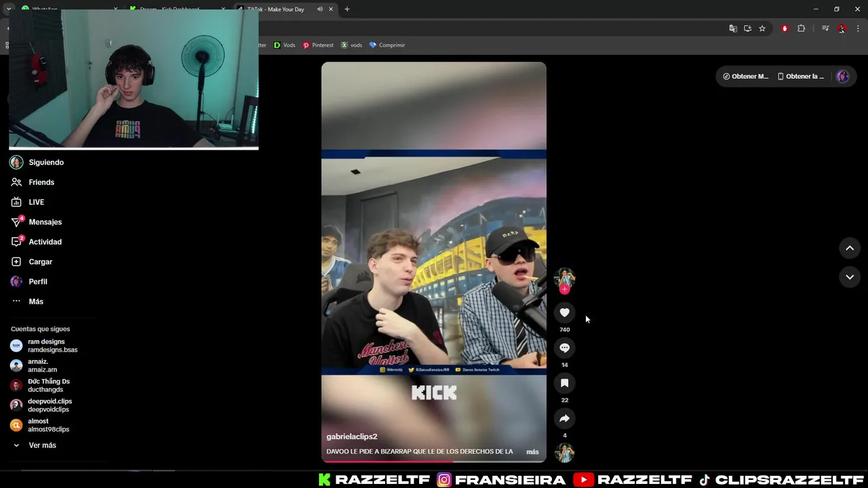This screenshot has height=488, width=868.
Task: Close the TikTok browser tab
Action: pyautogui.click(x=332, y=9)
